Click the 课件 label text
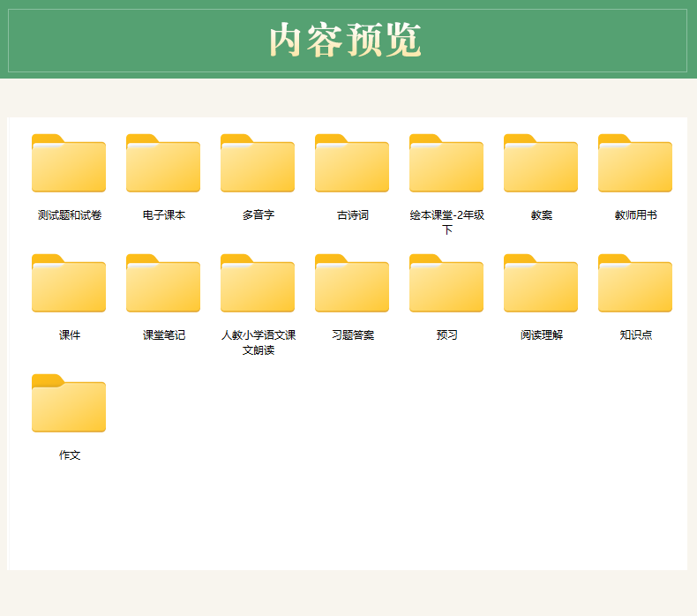Viewport: 697px width, 616px height. [70, 334]
